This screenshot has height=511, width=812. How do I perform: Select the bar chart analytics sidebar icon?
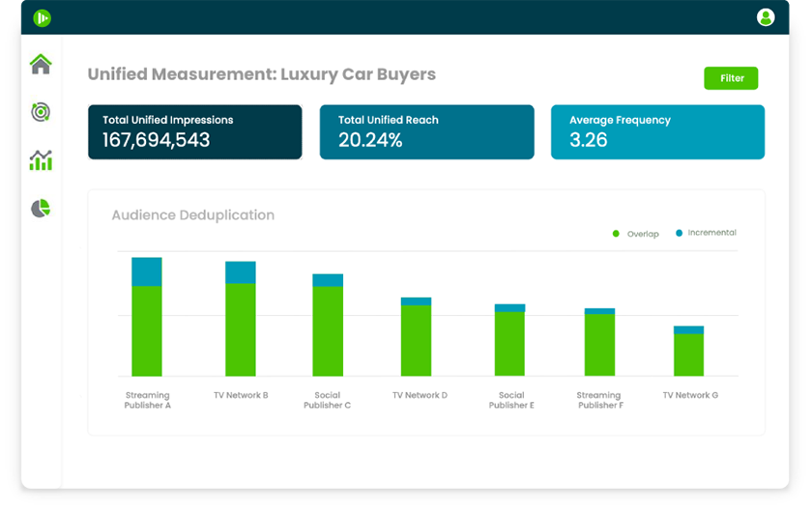[x=41, y=160]
